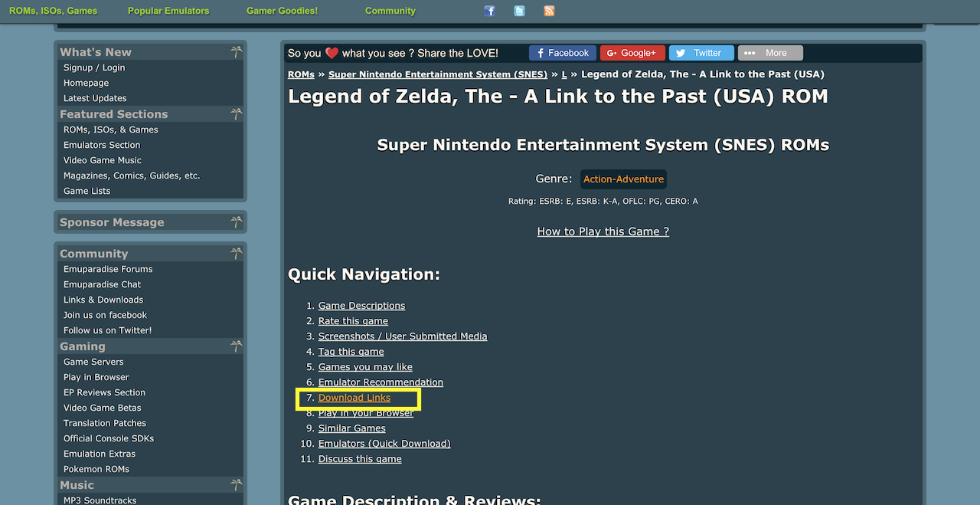Open Official Console SDKs link
This screenshot has width=980, height=505.
[x=109, y=438]
